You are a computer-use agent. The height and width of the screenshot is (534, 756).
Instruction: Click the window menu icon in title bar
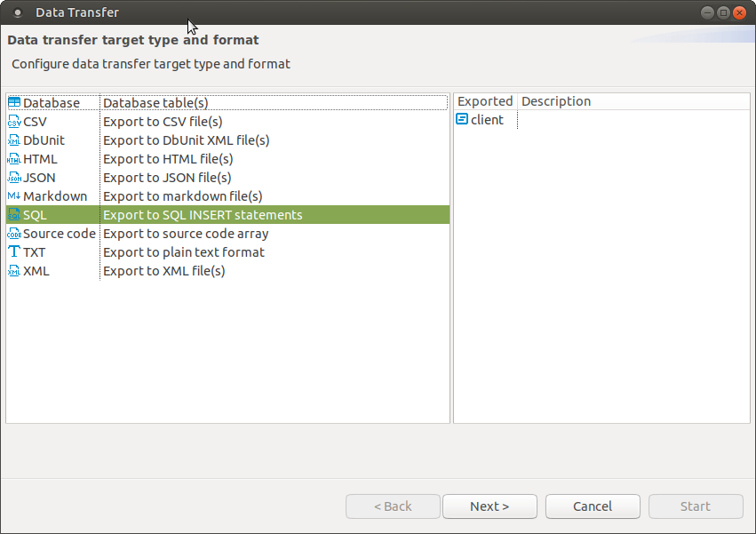point(18,12)
